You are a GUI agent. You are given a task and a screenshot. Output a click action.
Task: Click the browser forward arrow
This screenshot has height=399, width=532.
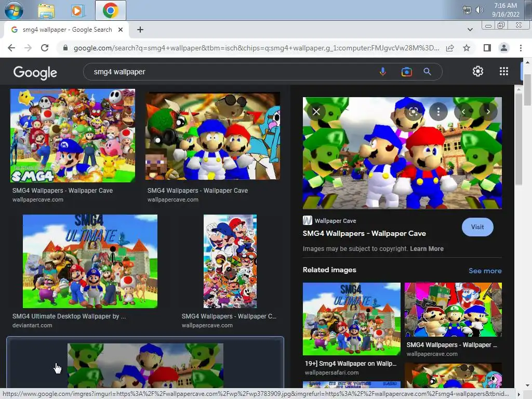pos(28,48)
